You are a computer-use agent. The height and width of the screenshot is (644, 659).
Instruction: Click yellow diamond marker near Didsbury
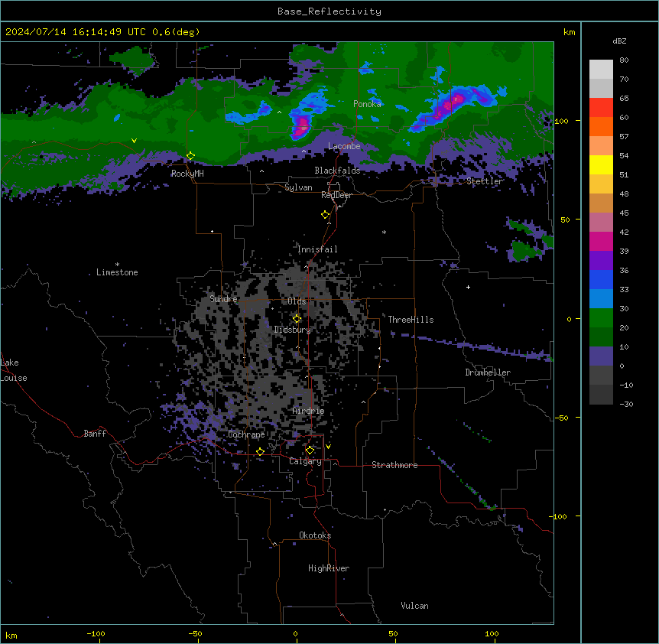[297, 319]
